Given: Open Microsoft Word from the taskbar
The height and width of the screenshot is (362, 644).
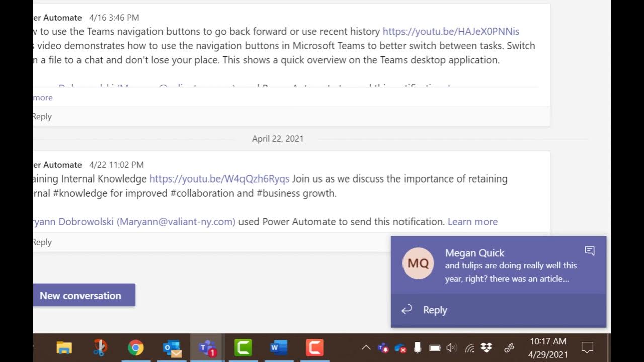Looking at the screenshot, I should point(279,347).
